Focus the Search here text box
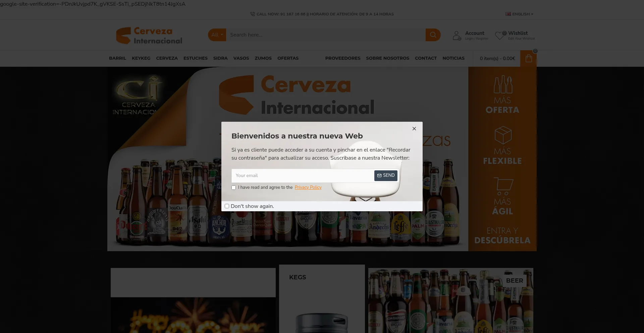The height and width of the screenshot is (333, 644). pos(325,35)
